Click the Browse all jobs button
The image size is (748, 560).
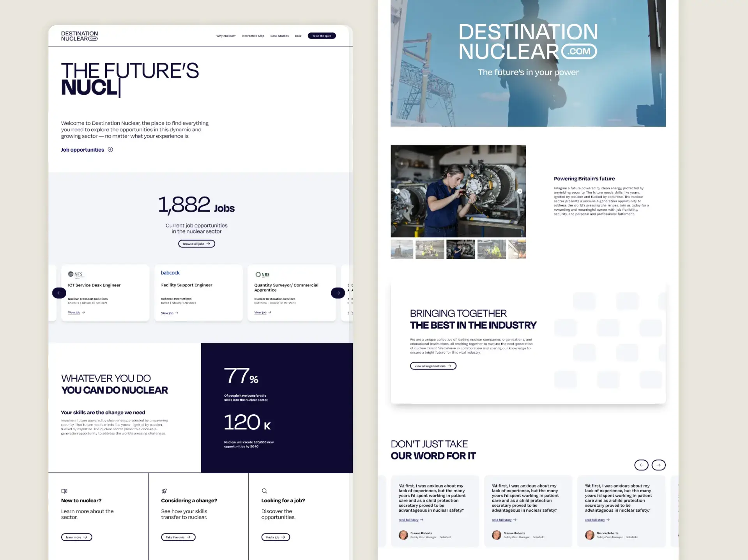click(x=196, y=244)
